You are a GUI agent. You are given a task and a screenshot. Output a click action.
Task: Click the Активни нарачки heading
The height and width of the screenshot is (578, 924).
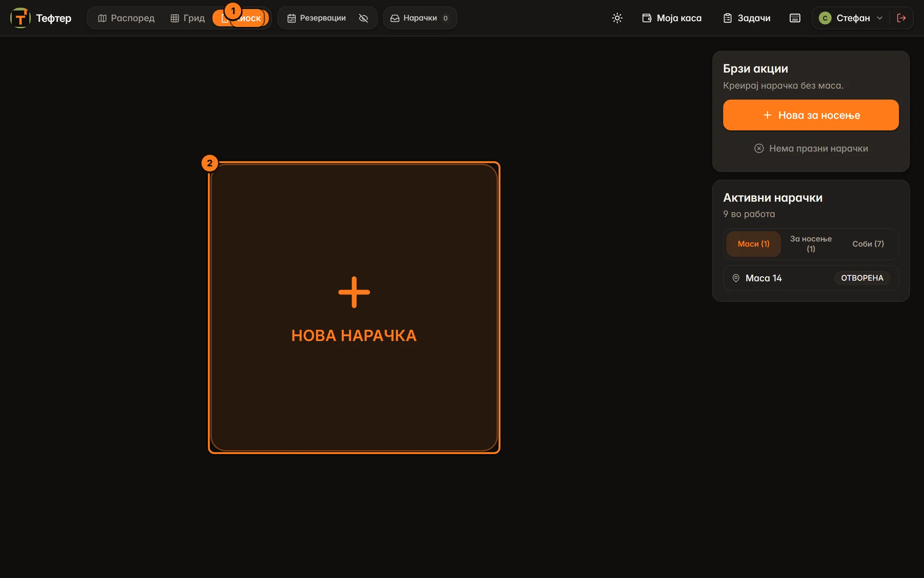772,197
